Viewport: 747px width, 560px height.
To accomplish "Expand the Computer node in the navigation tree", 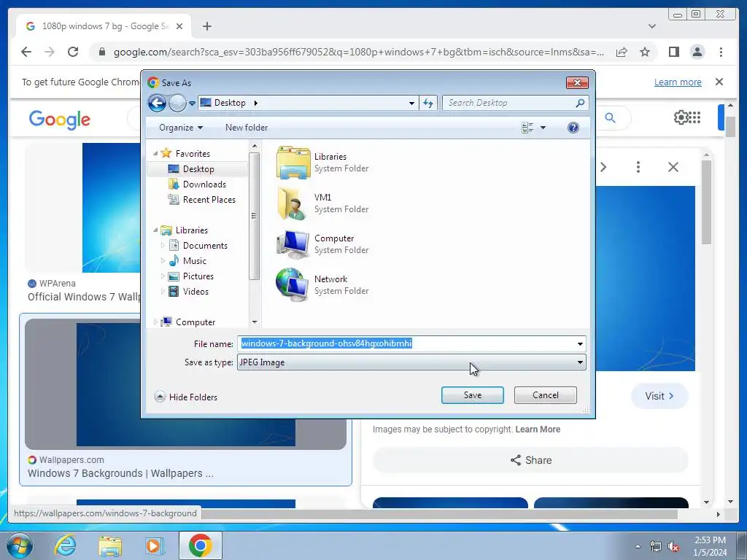I will click(155, 322).
